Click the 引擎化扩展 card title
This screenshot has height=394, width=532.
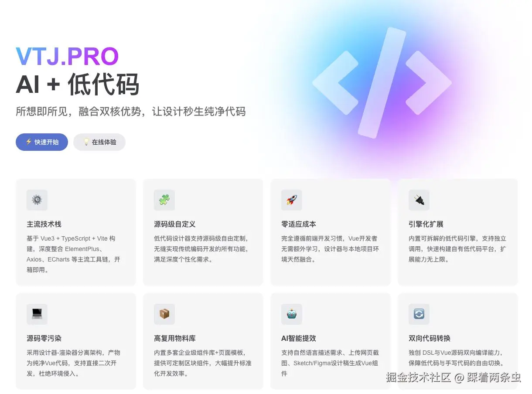426,224
